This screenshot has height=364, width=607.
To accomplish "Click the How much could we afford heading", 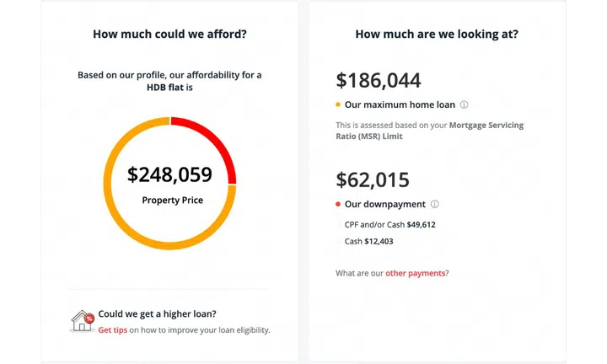I will [169, 35].
